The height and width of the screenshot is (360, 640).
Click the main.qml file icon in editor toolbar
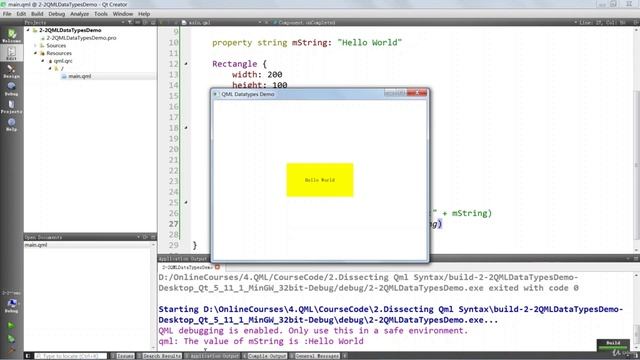pyautogui.click(x=184, y=22)
